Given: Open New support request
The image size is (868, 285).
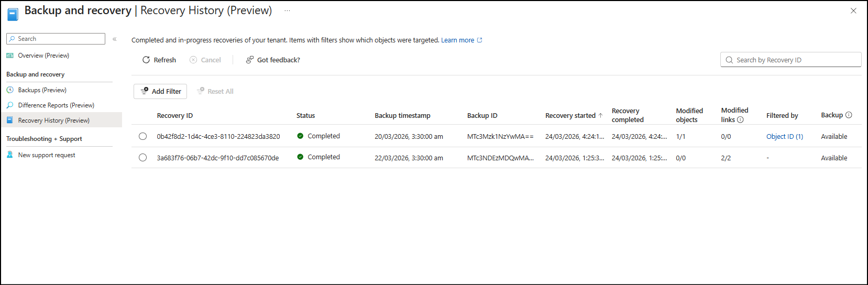Looking at the screenshot, I should [47, 155].
